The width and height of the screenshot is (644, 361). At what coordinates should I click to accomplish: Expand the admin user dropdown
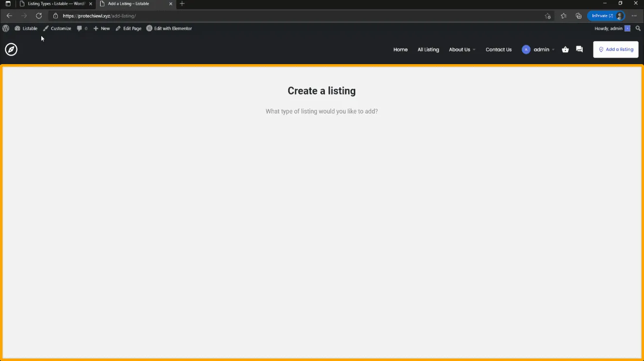(x=539, y=50)
